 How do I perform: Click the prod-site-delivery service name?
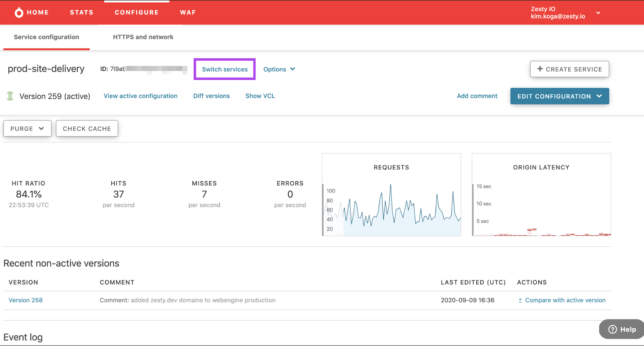tap(46, 69)
